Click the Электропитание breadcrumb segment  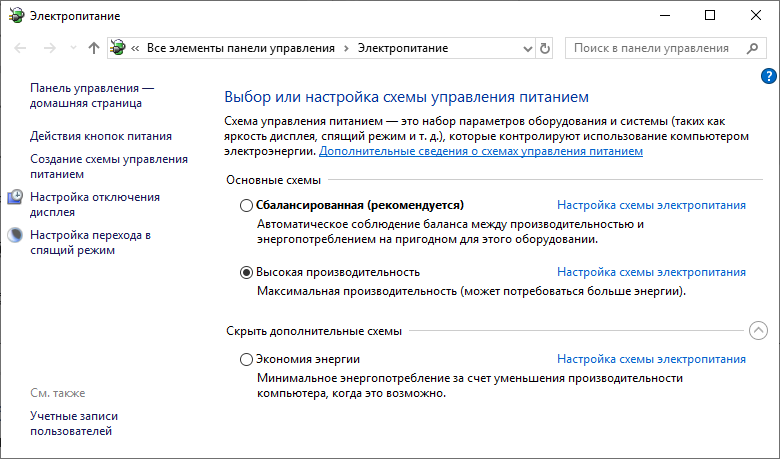403,48
